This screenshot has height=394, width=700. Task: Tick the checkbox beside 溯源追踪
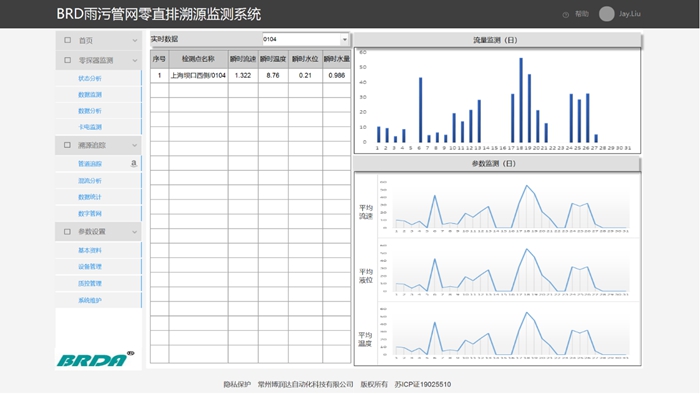tap(67, 145)
